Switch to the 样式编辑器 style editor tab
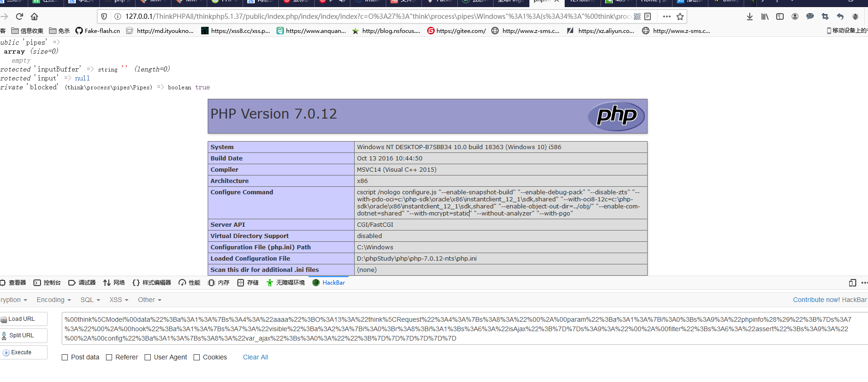The width and height of the screenshot is (868, 382). pos(152,283)
